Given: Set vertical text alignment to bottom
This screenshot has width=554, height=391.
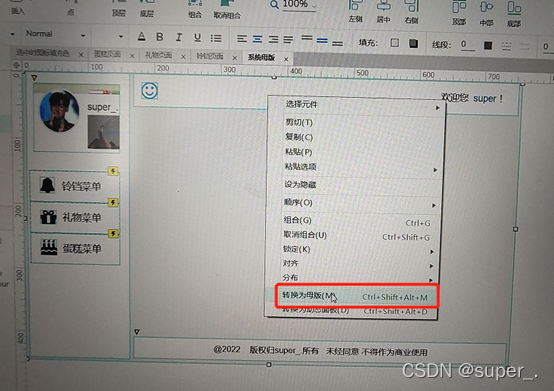Looking at the screenshot, I should click(337, 43).
